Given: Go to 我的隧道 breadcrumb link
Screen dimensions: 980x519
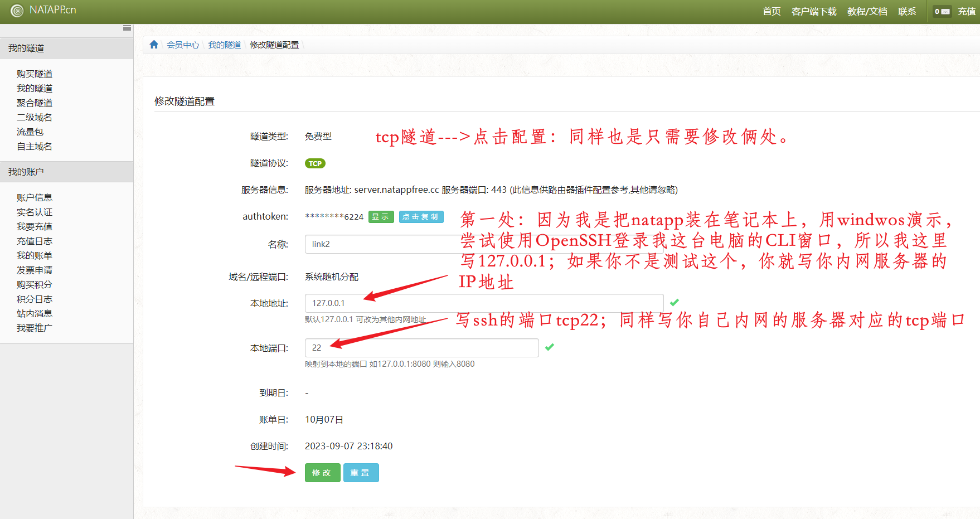Looking at the screenshot, I should click(x=225, y=45).
